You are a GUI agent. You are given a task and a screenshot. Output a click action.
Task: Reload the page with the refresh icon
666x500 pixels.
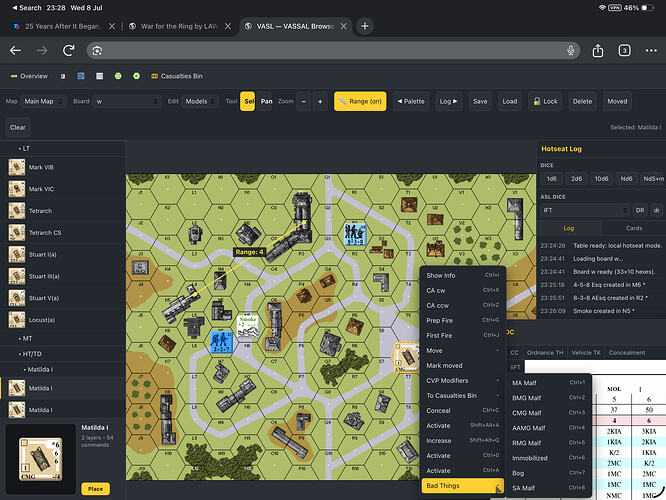68,51
